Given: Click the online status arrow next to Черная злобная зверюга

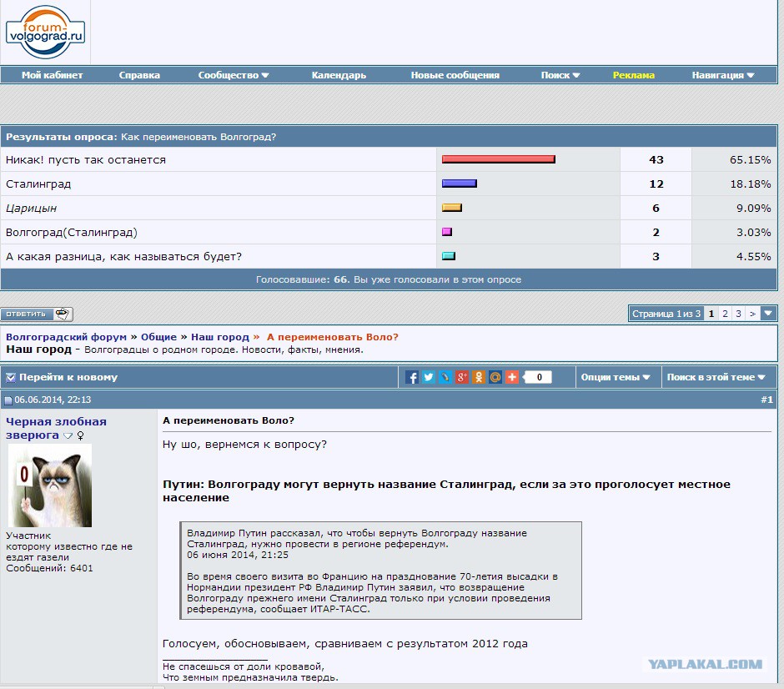Looking at the screenshot, I should [68, 436].
